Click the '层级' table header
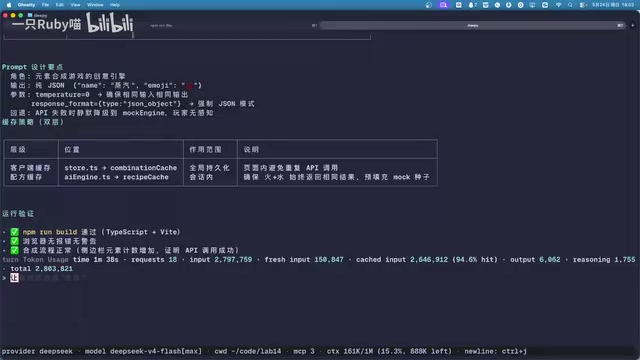 click(x=18, y=149)
